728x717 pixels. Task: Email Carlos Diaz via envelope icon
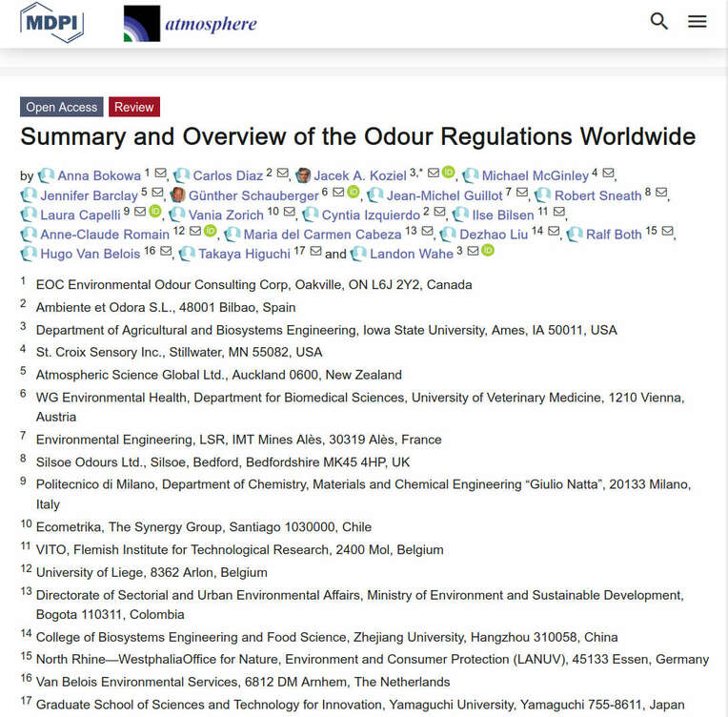pyautogui.click(x=282, y=173)
